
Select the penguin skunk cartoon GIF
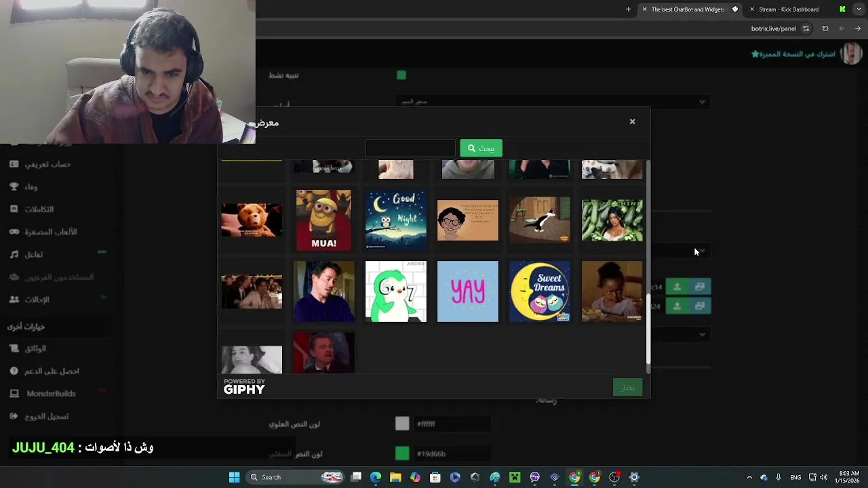point(540,220)
